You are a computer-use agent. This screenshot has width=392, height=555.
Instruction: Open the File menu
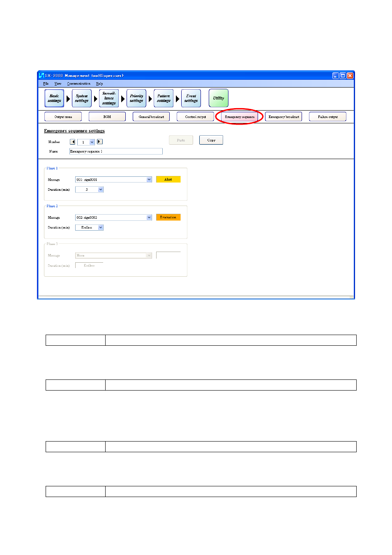point(46,83)
